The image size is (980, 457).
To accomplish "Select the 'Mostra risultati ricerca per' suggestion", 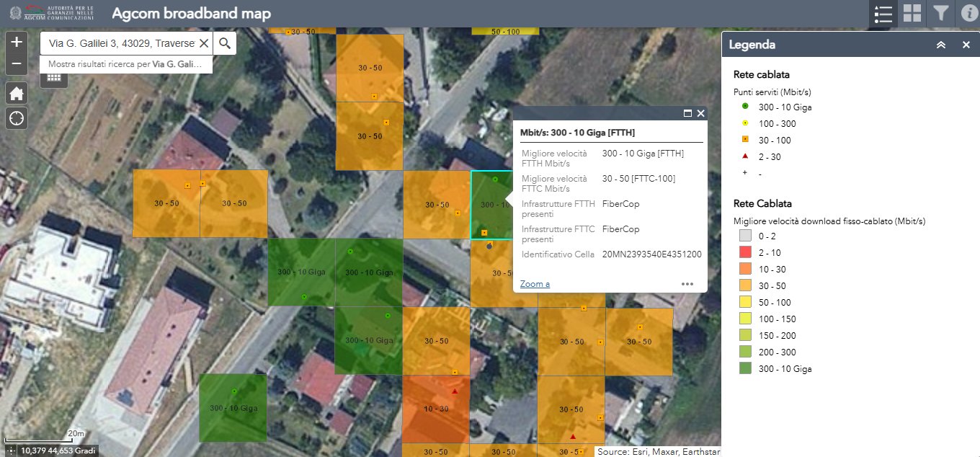I will tap(126, 64).
